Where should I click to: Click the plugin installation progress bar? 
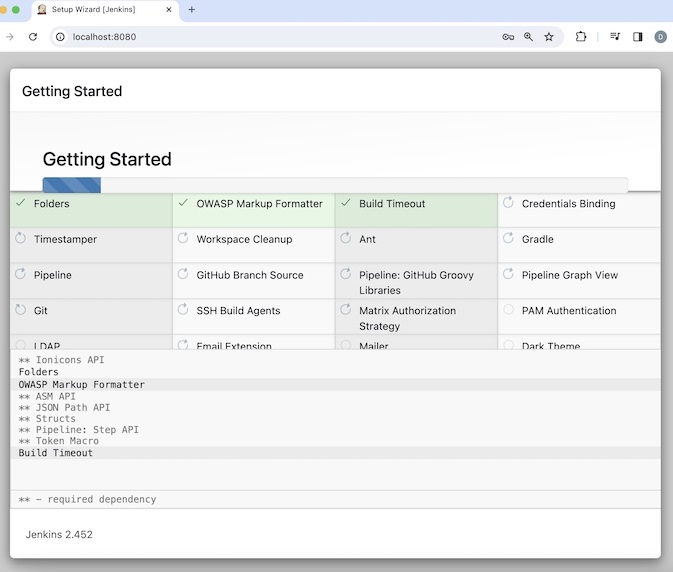[335, 184]
